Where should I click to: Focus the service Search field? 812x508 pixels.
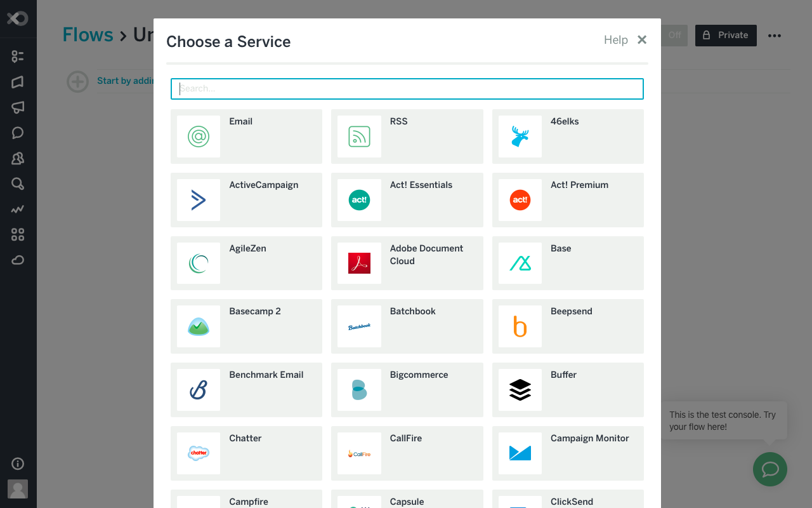coord(407,89)
